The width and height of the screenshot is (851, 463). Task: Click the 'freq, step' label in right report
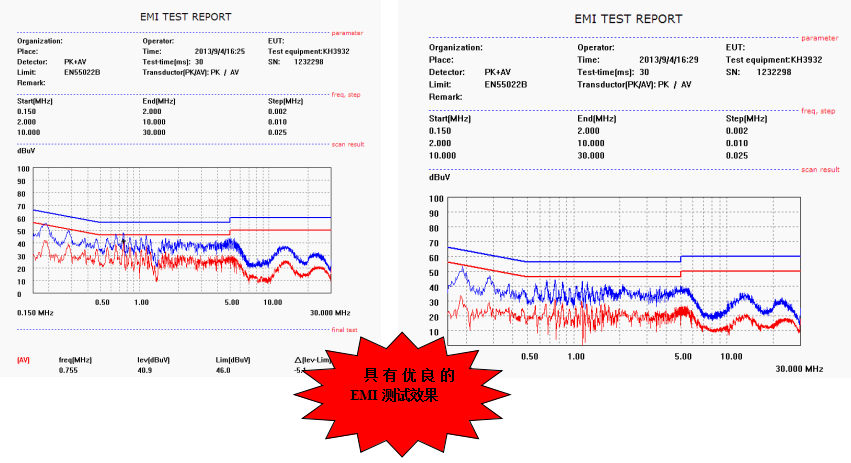click(x=820, y=111)
